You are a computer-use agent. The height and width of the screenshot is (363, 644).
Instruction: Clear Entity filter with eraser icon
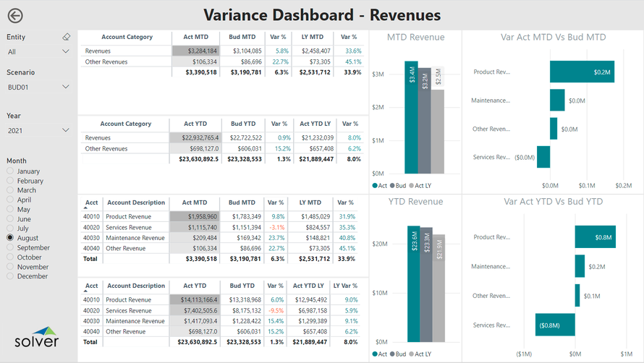[x=66, y=37]
